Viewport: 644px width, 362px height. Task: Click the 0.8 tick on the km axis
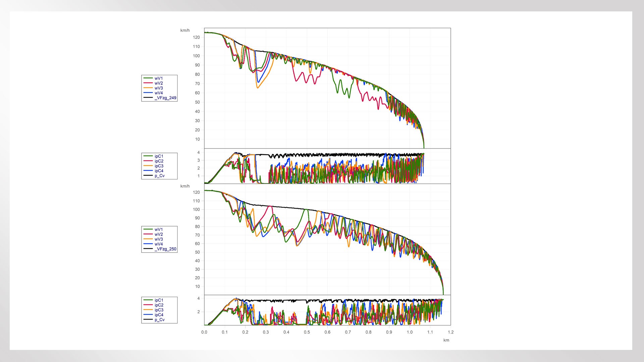coord(369,332)
